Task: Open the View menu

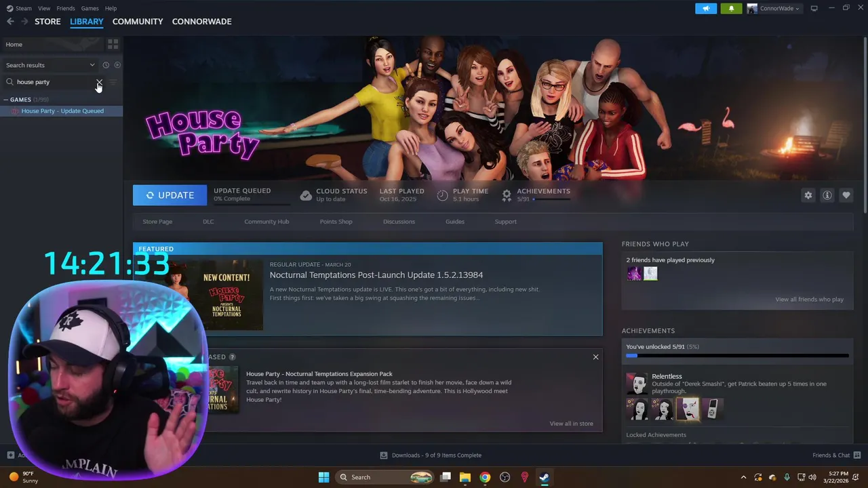Action: [44, 8]
